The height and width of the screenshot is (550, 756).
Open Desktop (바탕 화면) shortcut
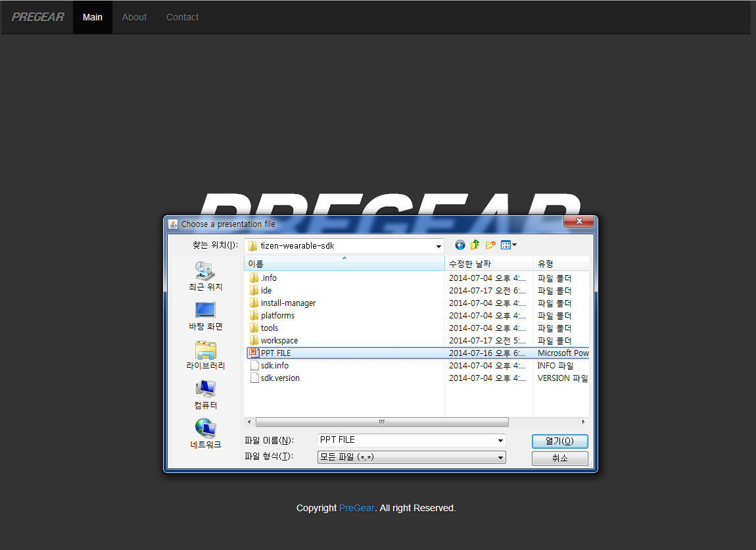click(205, 316)
